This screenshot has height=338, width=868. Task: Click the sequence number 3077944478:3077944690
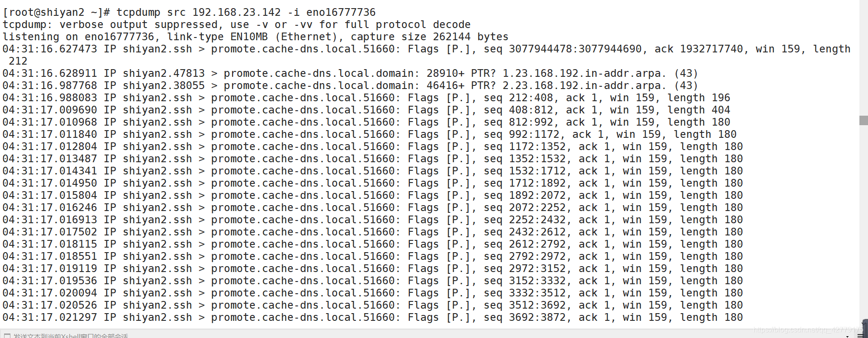tap(575, 49)
